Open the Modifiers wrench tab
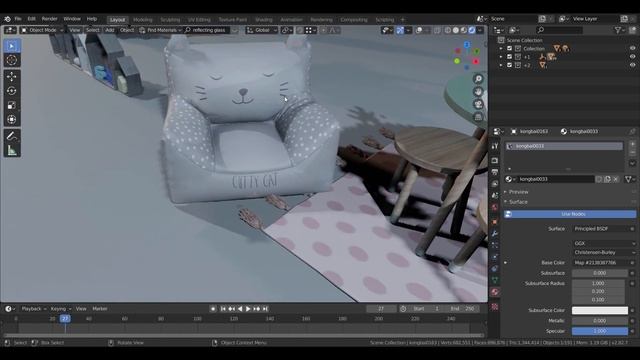Image resolution: width=640 pixels, height=360 pixels. coord(495,233)
